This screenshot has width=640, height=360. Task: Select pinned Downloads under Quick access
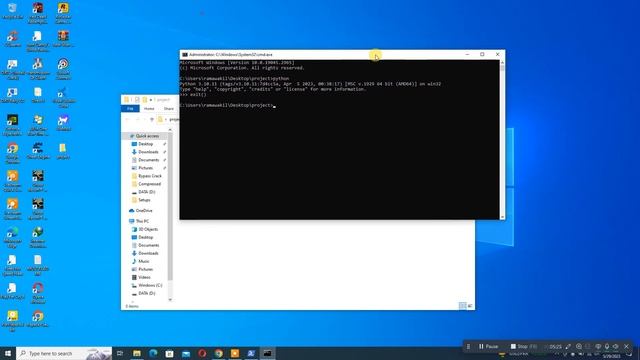click(148, 152)
